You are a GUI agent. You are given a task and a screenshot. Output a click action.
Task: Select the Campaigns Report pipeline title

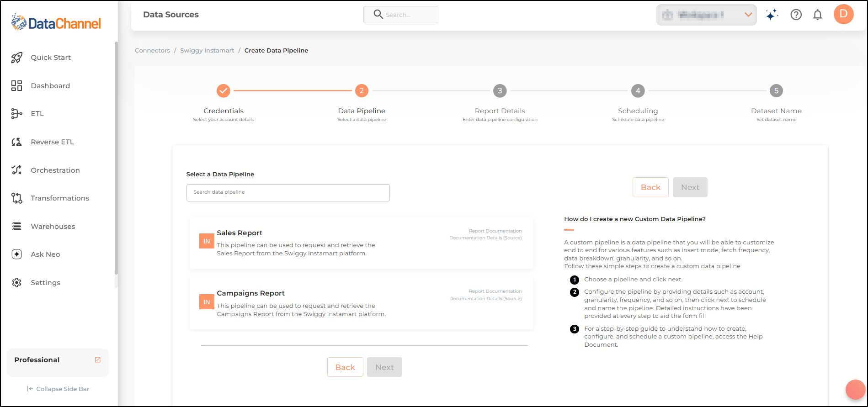[x=250, y=293]
